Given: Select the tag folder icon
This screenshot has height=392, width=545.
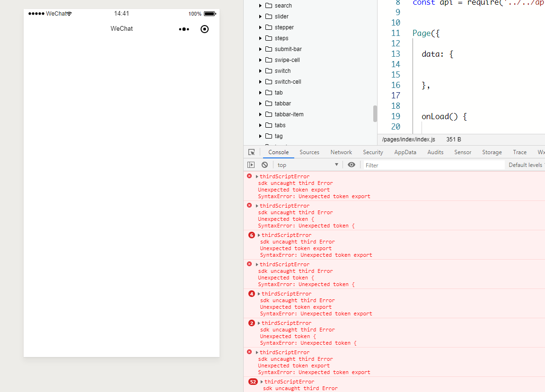Looking at the screenshot, I should 269,136.
